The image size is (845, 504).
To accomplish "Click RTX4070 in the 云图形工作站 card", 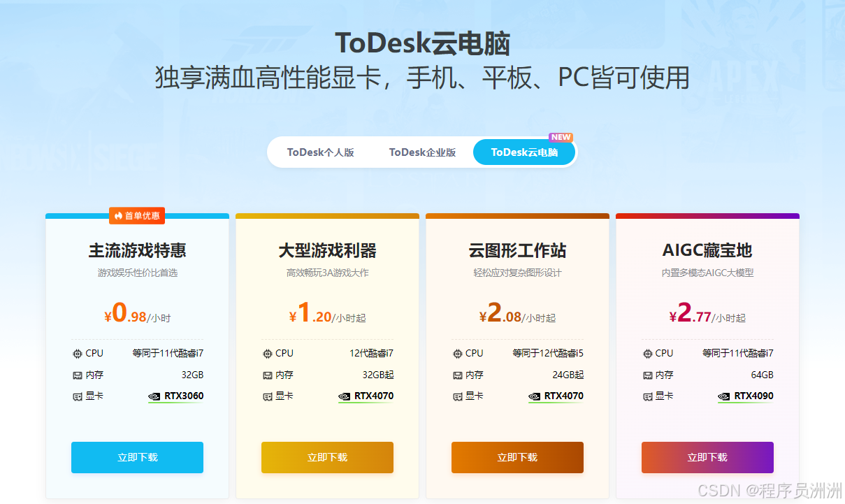I will (564, 396).
